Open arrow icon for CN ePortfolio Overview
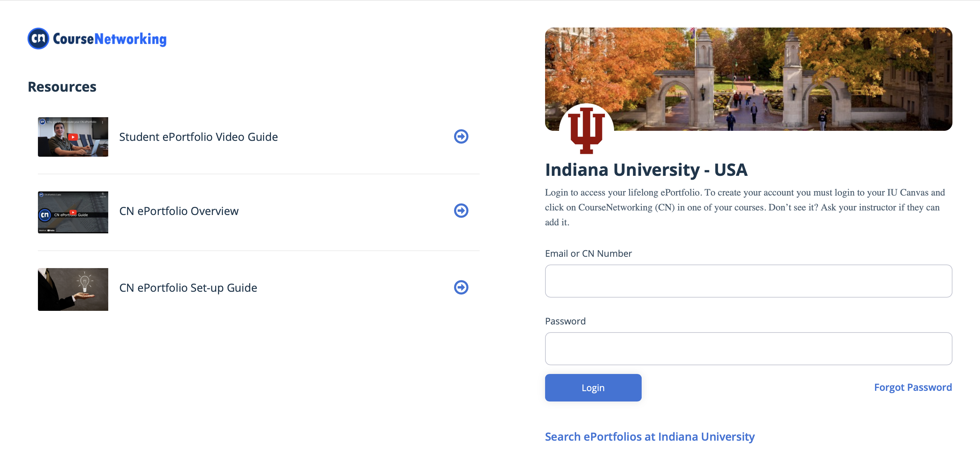Viewport: 980px width, 452px height. point(461,210)
